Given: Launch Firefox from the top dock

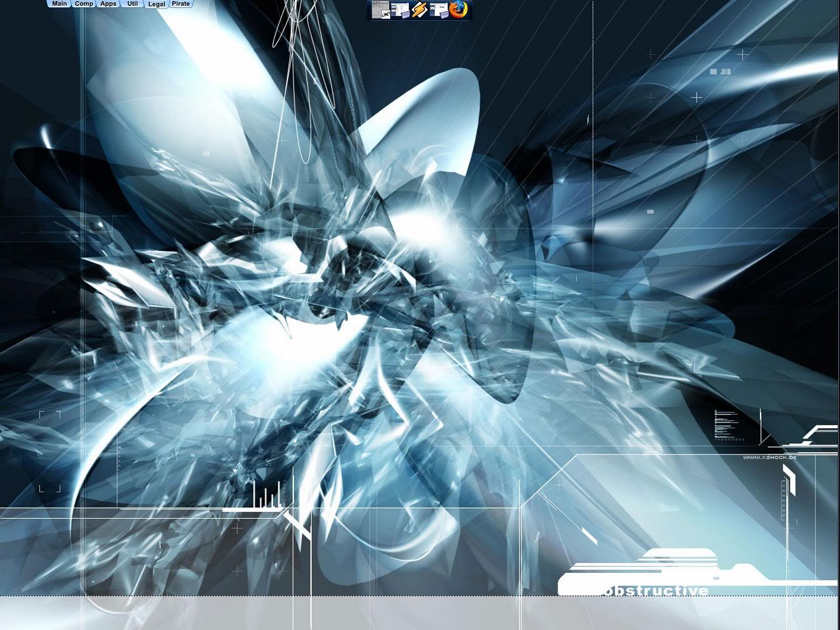Looking at the screenshot, I should point(459,10).
